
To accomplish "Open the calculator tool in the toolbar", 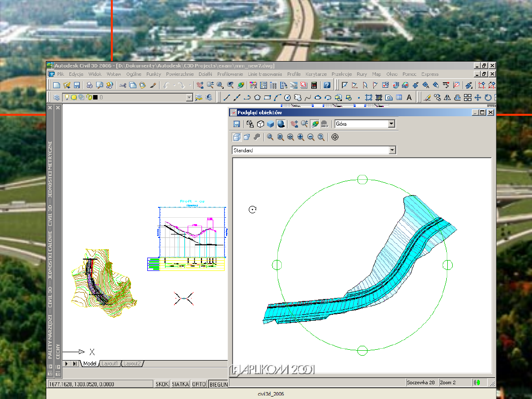I will 314,85.
